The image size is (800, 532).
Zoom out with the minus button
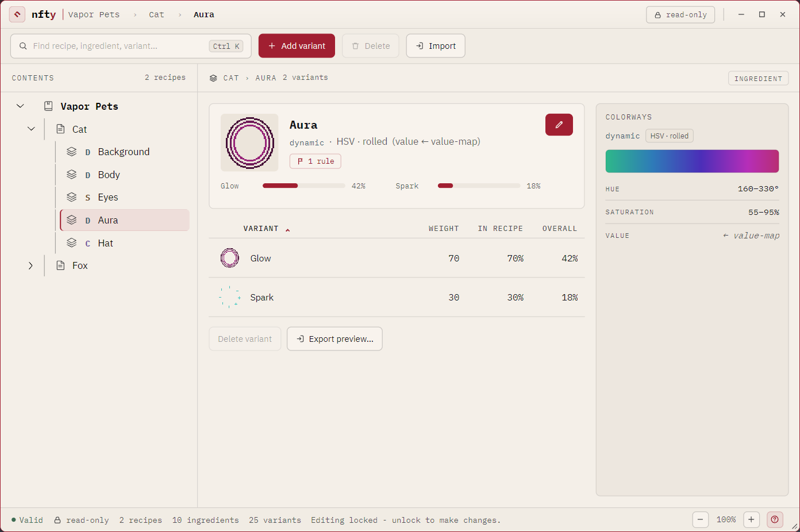(700, 520)
